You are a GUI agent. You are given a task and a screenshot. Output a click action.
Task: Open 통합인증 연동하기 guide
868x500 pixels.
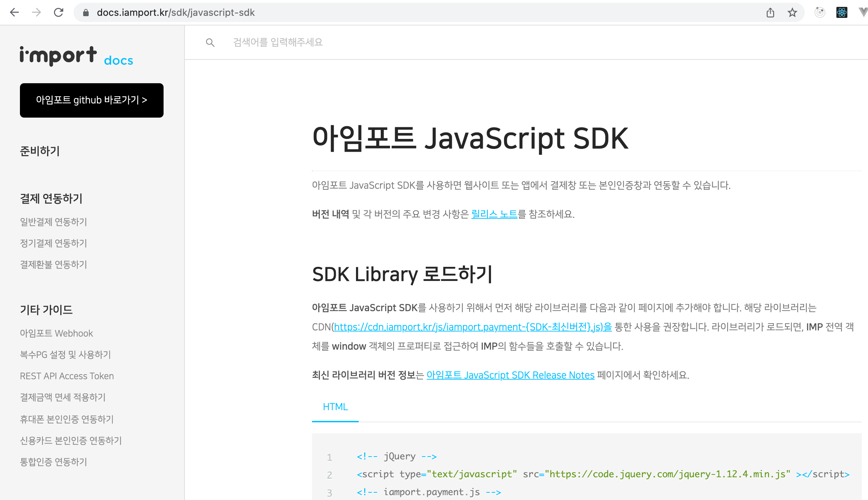pyautogui.click(x=54, y=462)
